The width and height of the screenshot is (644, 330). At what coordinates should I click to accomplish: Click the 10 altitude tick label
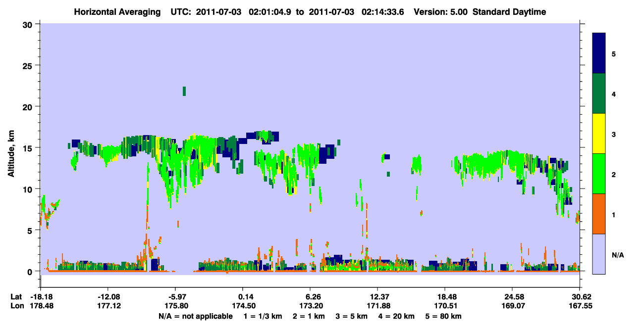coord(29,189)
